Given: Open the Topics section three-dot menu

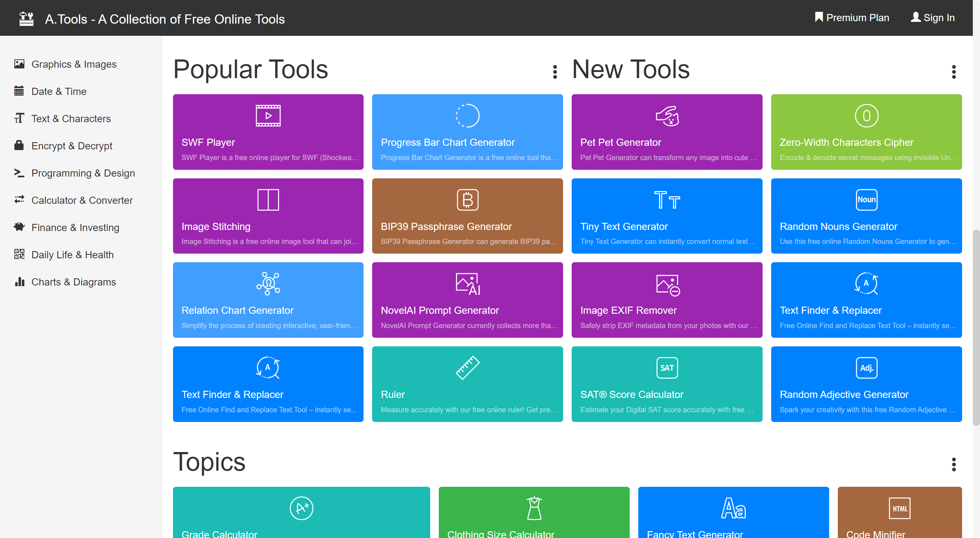Looking at the screenshot, I should coord(953,464).
